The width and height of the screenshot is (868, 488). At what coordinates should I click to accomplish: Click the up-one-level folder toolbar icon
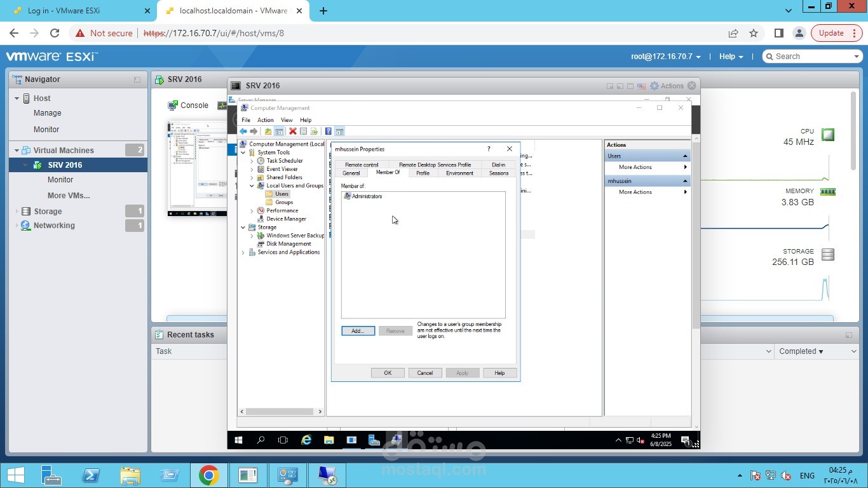(268, 132)
